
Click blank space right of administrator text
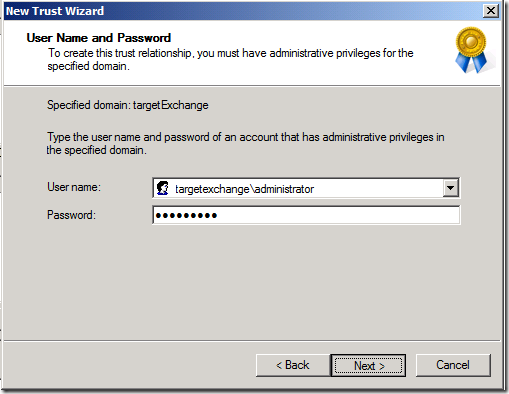tap(377, 188)
